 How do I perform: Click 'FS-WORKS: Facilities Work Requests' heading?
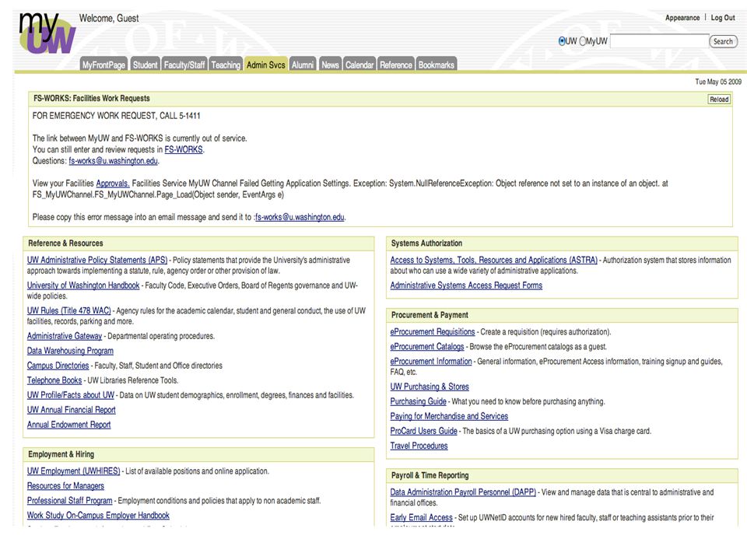click(x=92, y=99)
